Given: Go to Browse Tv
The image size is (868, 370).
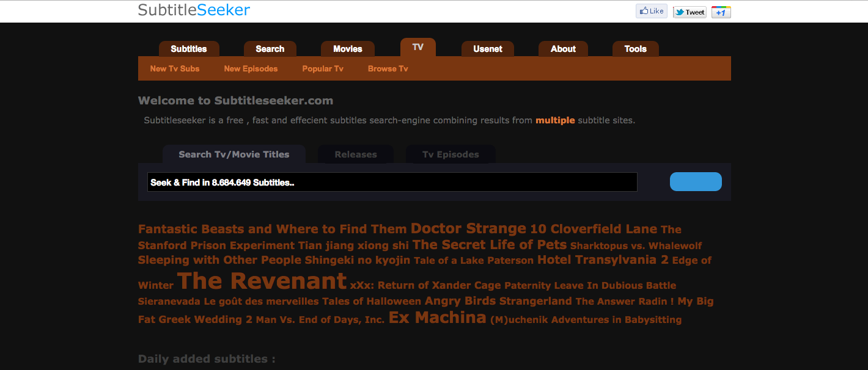Looking at the screenshot, I should point(388,69).
